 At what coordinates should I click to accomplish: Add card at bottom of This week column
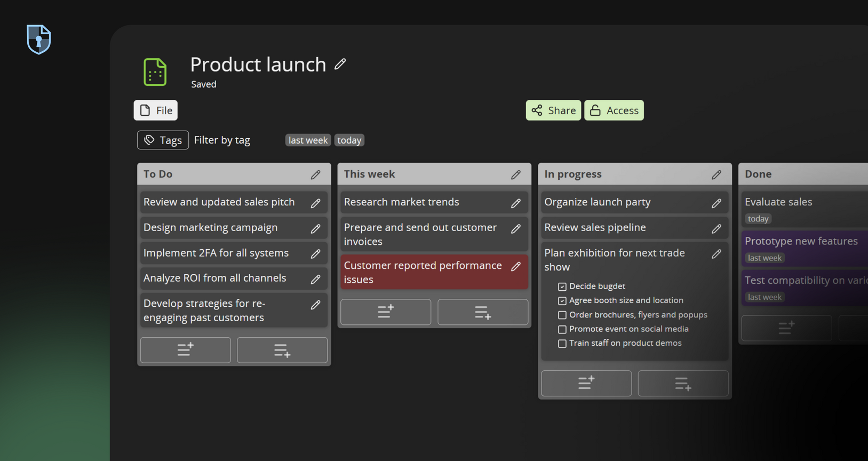(x=482, y=312)
